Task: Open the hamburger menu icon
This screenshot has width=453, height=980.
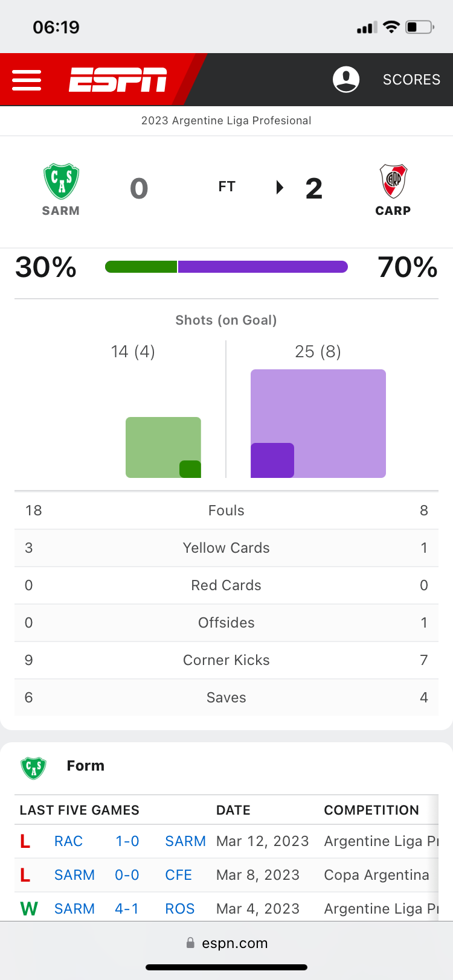Action: (27, 80)
